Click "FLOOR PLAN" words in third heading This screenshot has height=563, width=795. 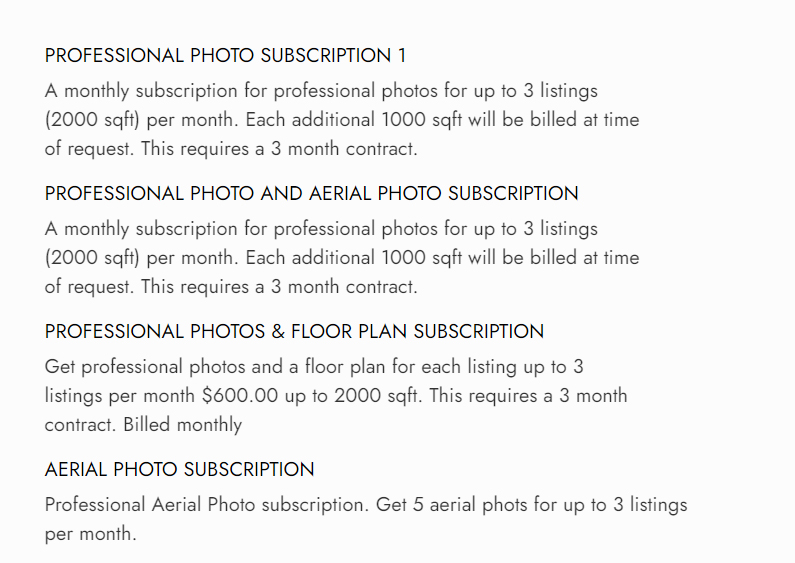349,331
